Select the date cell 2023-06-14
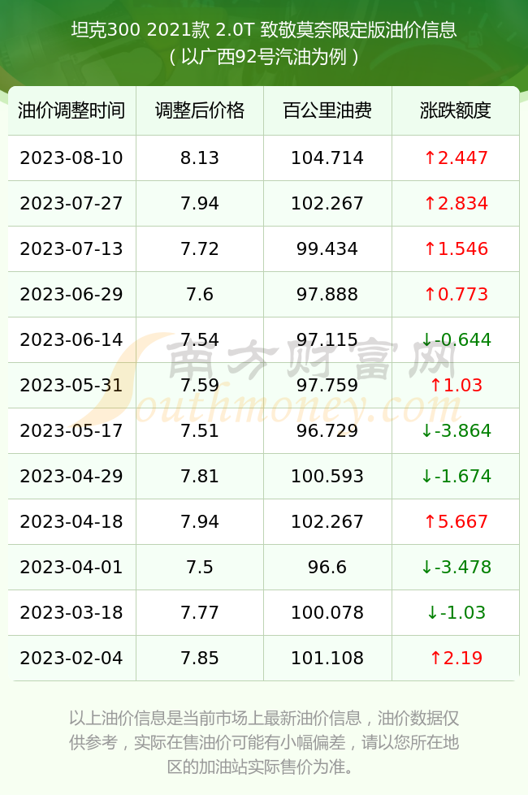528x812 pixels. 71,339
